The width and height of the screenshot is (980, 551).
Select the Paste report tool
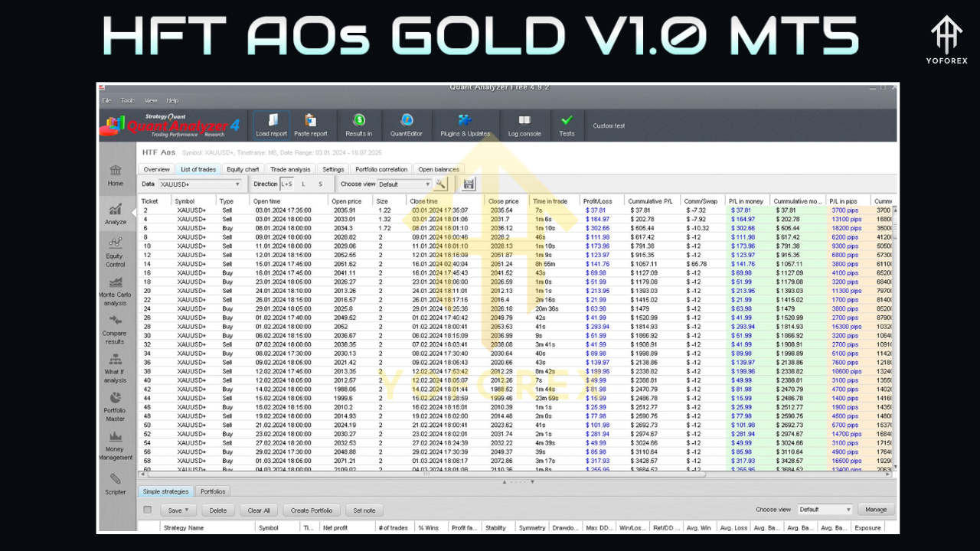(311, 125)
